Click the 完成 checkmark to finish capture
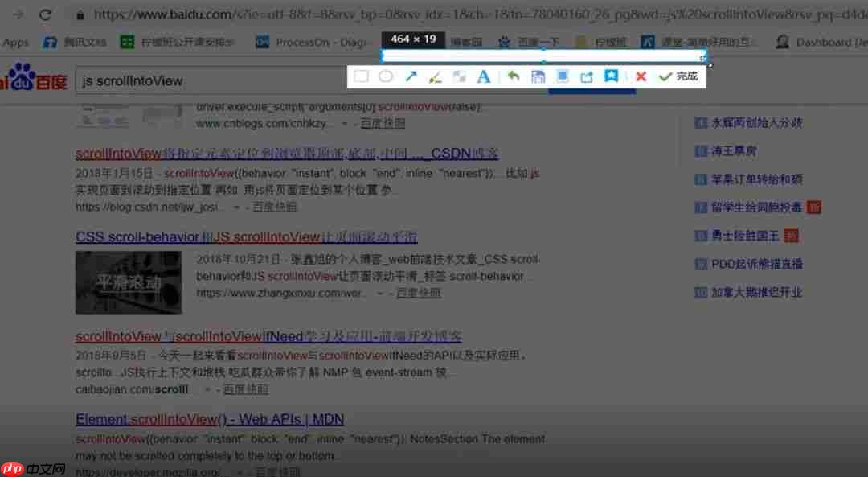The width and height of the screenshot is (868, 477). pyautogui.click(x=674, y=76)
